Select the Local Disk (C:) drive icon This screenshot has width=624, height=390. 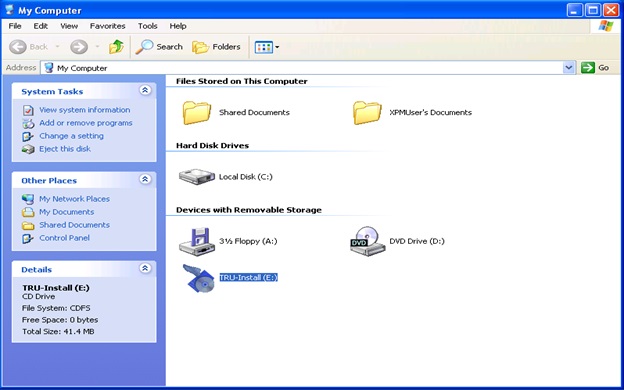pos(197,176)
